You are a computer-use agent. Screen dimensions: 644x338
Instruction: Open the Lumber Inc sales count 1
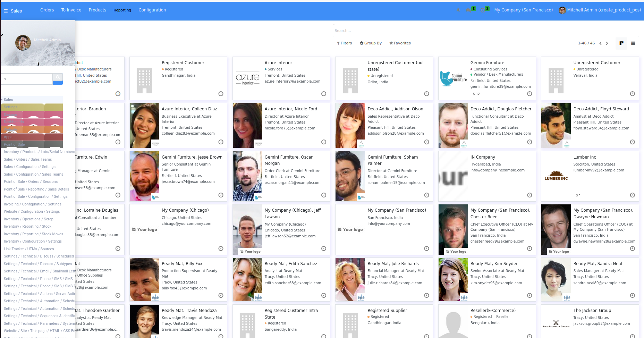pos(578,195)
